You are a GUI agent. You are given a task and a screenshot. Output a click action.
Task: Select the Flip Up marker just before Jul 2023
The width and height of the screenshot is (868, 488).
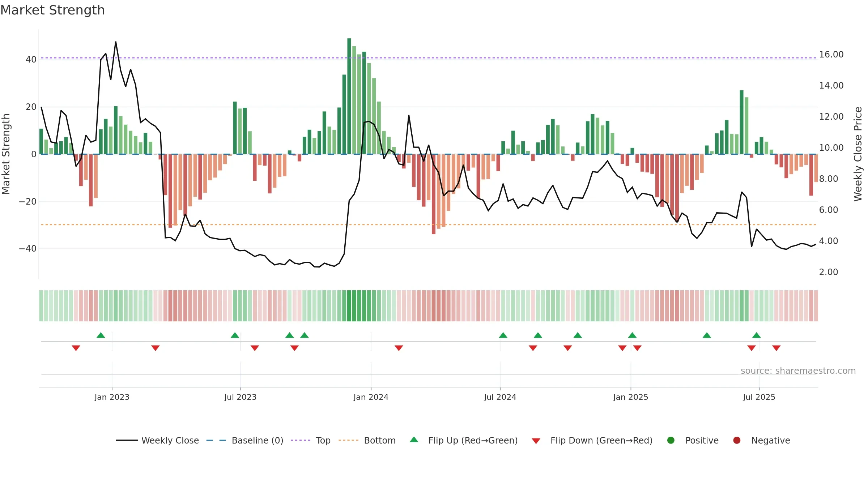pyautogui.click(x=235, y=335)
